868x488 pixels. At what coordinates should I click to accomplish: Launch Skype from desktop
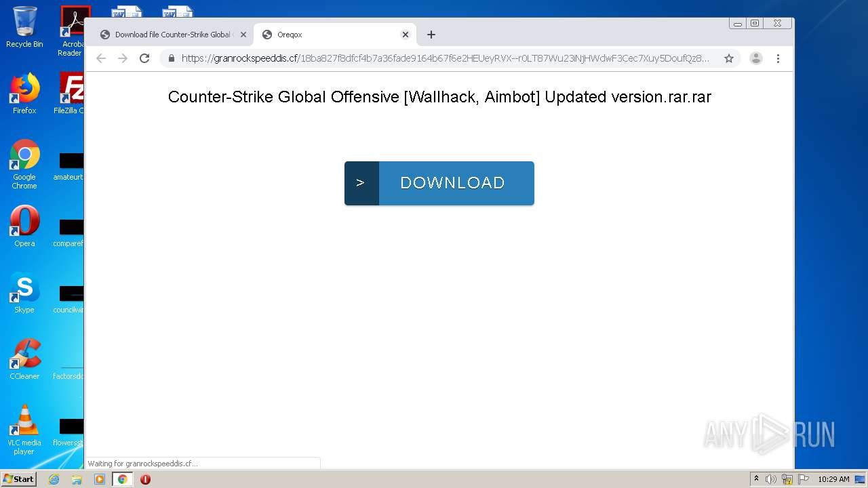(x=24, y=293)
